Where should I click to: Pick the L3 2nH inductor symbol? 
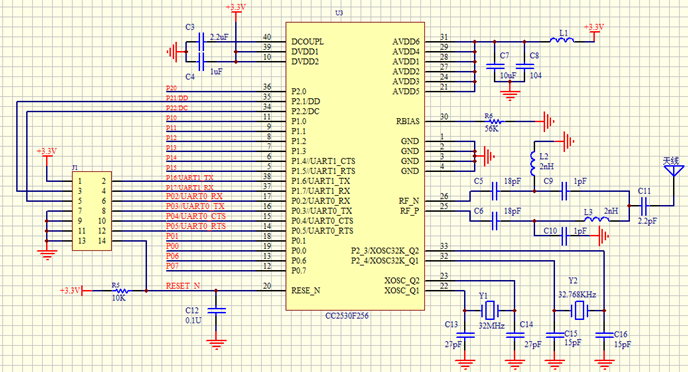click(x=596, y=219)
